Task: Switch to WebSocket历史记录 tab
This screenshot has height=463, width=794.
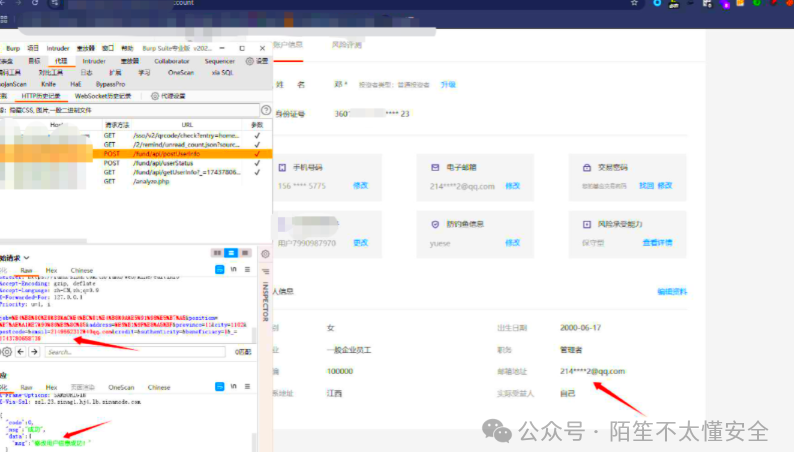Action: coord(103,96)
